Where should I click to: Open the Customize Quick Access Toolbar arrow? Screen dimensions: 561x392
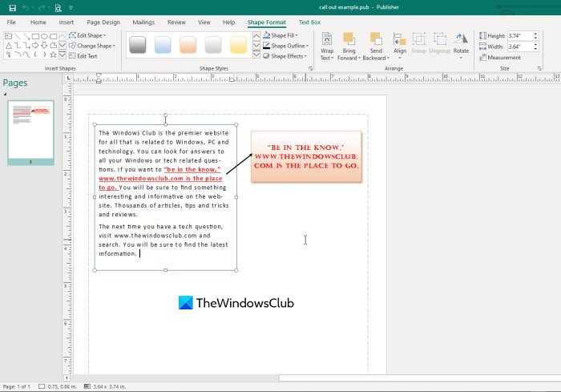click(71, 7)
